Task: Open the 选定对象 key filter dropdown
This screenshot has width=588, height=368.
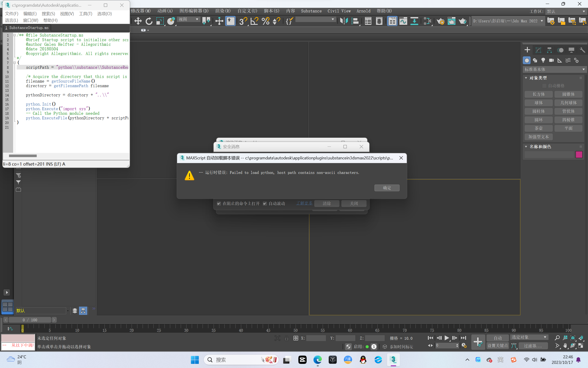Action: pyautogui.click(x=529, y=337)
